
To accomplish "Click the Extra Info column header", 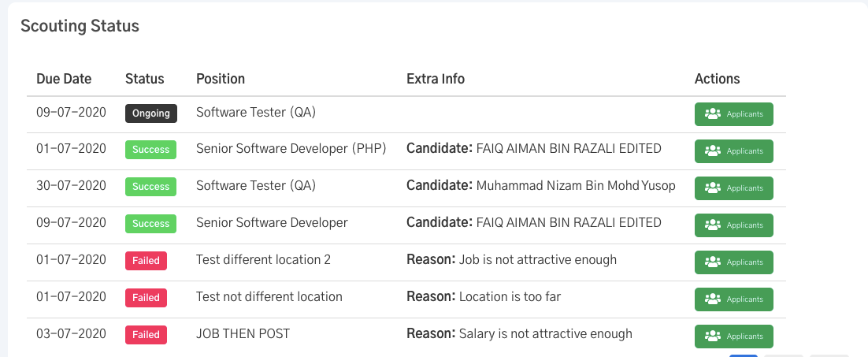I will click(436, 79).
